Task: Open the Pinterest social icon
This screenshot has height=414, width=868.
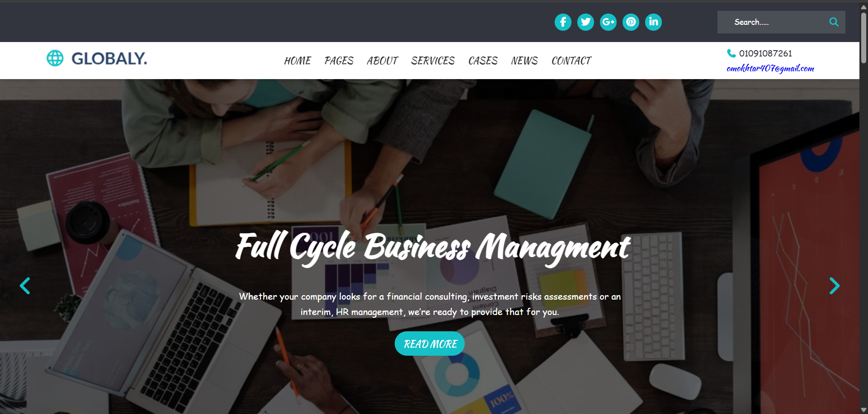Action: [x=631, y=22]
